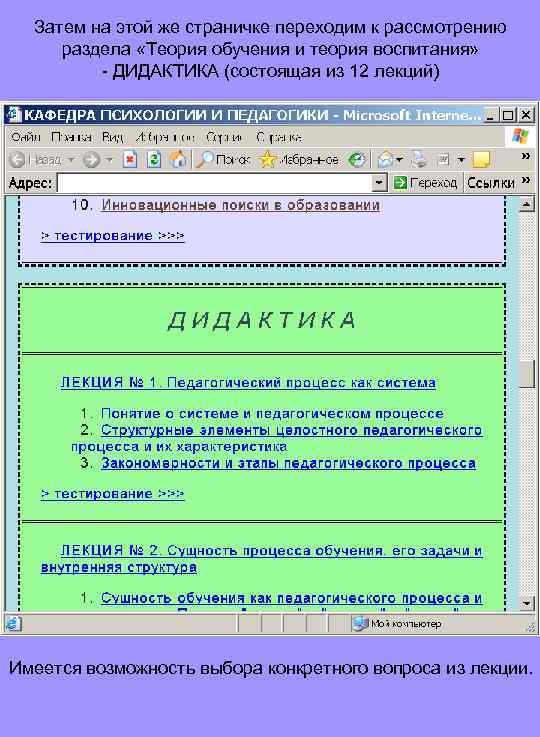This screenshot has width=540, height=737.
Task: Click the scrollbar down arrow
Action: click(526, 602)
